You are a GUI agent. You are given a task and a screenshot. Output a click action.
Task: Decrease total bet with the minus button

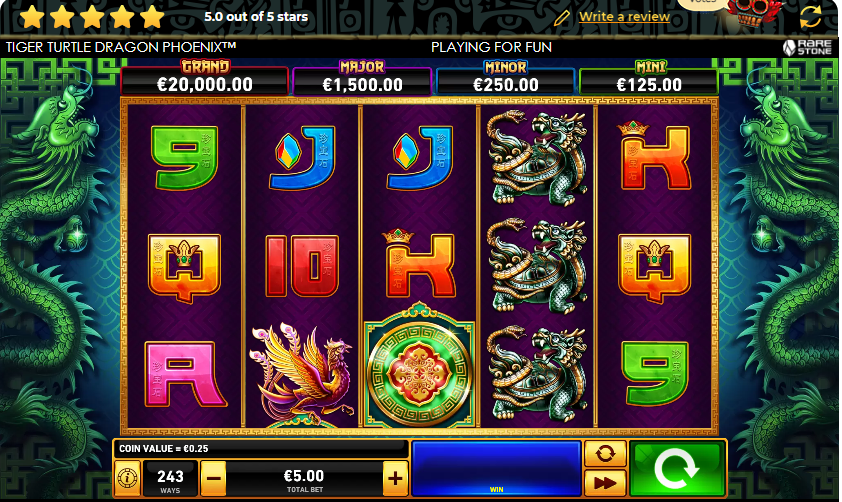[x=213, y=478]
